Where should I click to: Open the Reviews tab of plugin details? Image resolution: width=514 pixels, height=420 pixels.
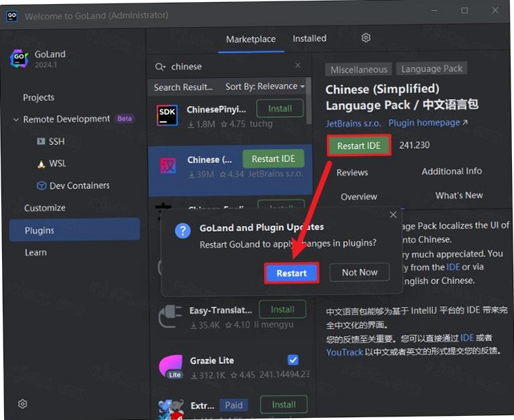click(x=352, y=172)
